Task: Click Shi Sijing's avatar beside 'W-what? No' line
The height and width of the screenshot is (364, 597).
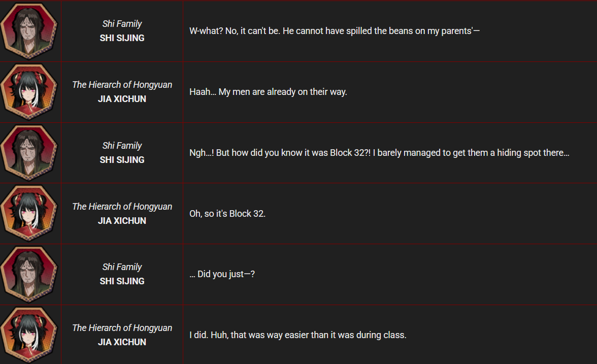Action: (x=29, y=31)
